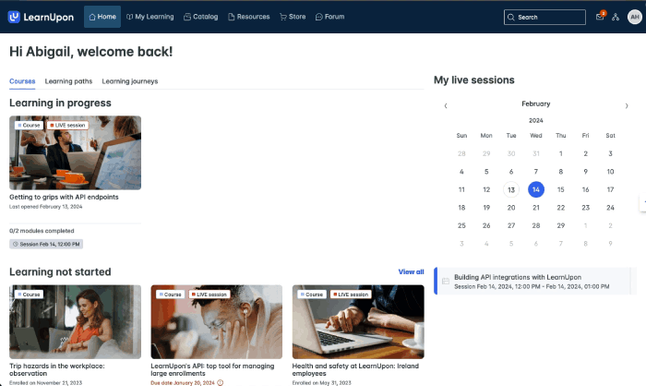This screenshot has width=646, height=386.
Task: Open the Store page
Action: point(293,17)
